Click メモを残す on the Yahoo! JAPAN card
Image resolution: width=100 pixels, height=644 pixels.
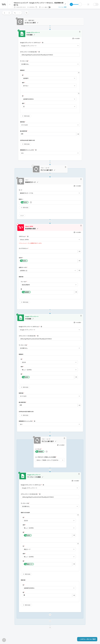pyautogui.click(x=77, y=233)
